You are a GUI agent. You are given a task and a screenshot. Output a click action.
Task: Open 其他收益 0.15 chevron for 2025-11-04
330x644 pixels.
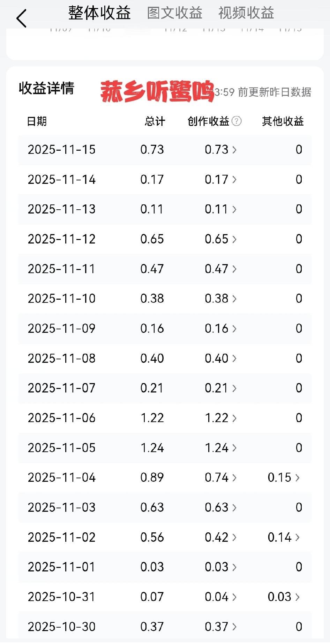coord(284,478)
